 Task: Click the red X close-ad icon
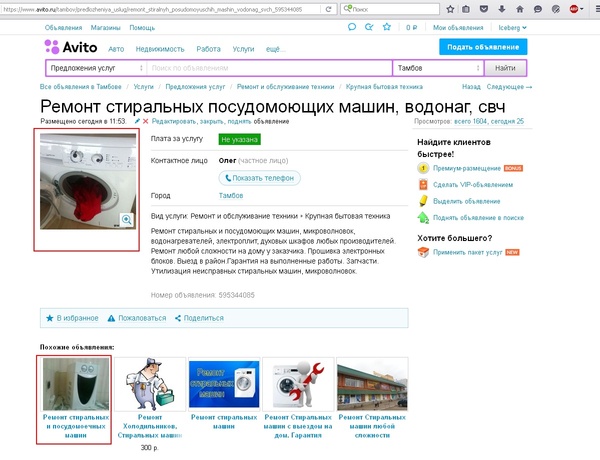click(x=145, y=121)
